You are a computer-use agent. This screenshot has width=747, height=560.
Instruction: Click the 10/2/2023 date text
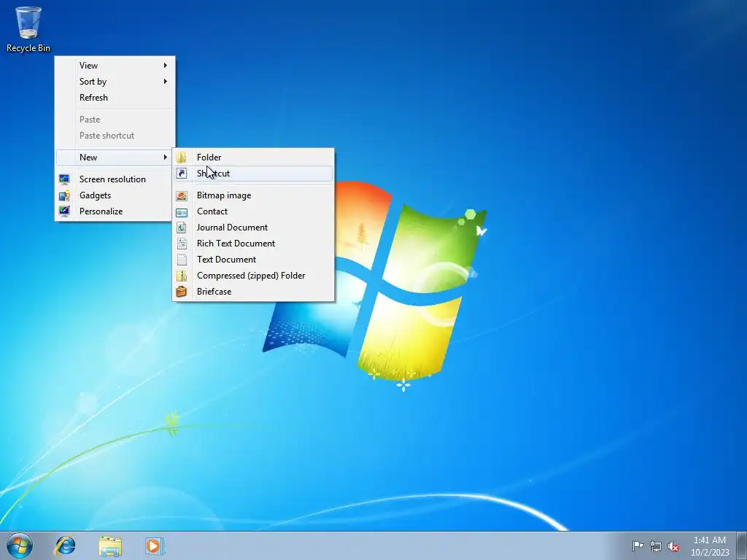pos(710,553)
